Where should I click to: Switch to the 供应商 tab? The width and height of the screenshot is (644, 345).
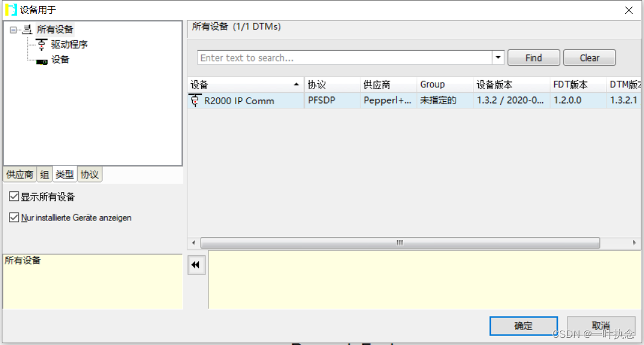(x=20, y=175)
